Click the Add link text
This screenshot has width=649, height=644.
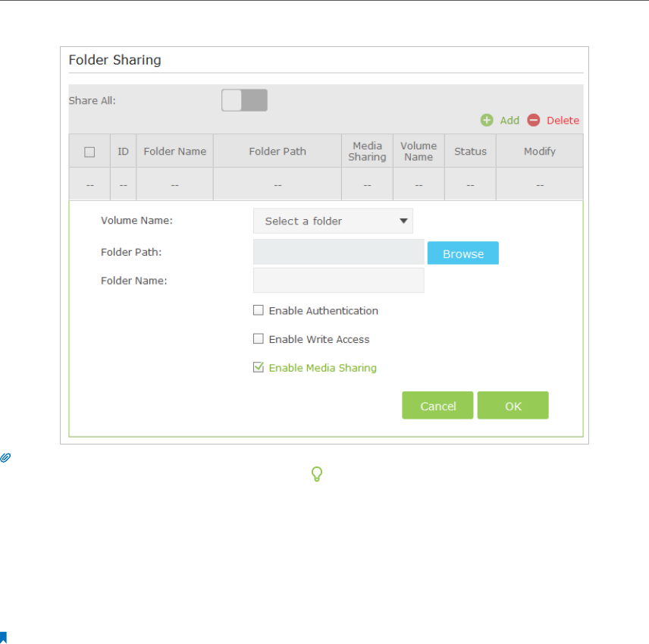tap(509, 121)
